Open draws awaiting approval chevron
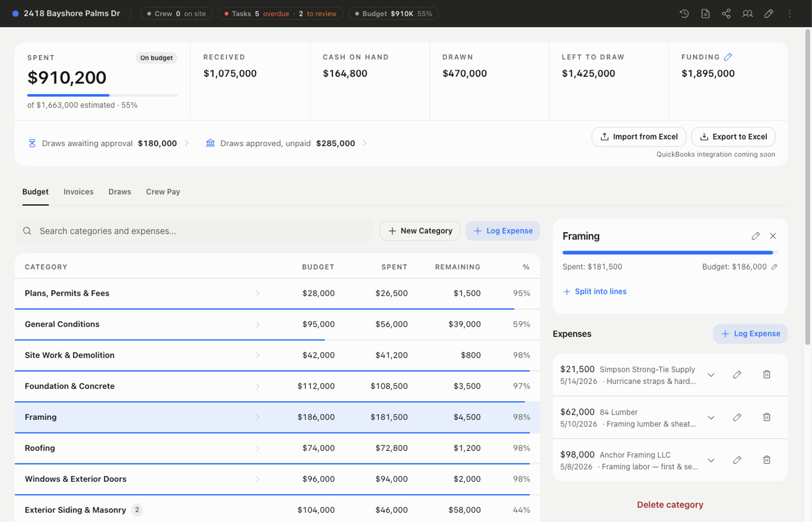The height and width of the screenshot is (522, 812). [x=186, y=143]
